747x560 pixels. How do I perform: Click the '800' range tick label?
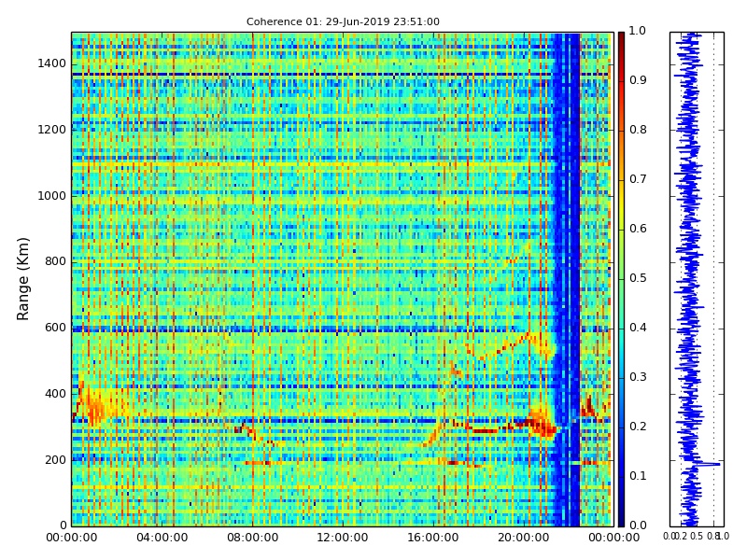(x=55, y=261)
